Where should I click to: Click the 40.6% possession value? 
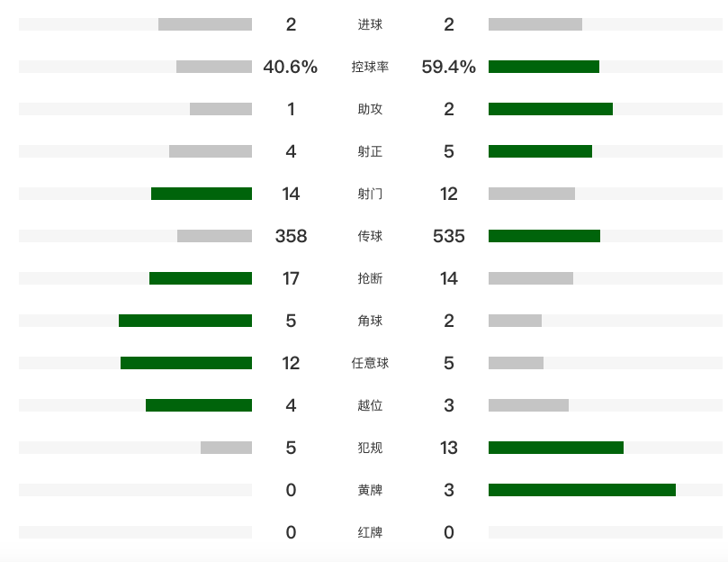290,67
